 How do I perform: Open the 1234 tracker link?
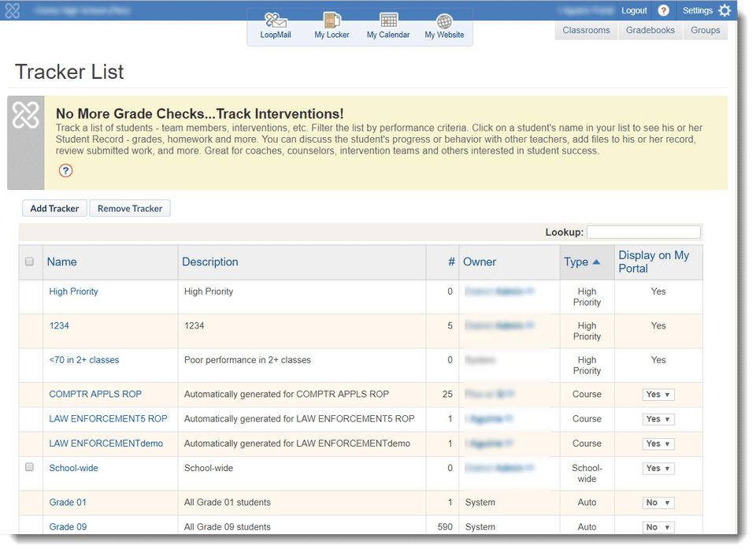click(x=59, y=326)
